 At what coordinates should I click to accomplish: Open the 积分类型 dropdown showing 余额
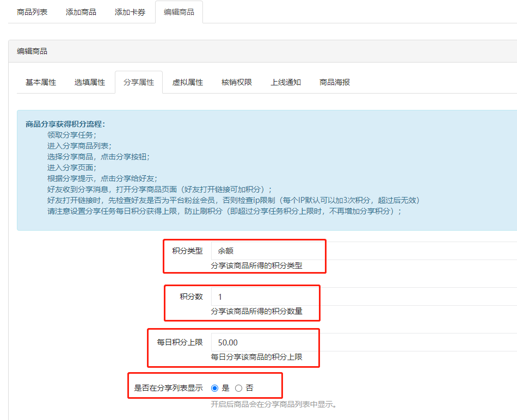tap(364, 251)
